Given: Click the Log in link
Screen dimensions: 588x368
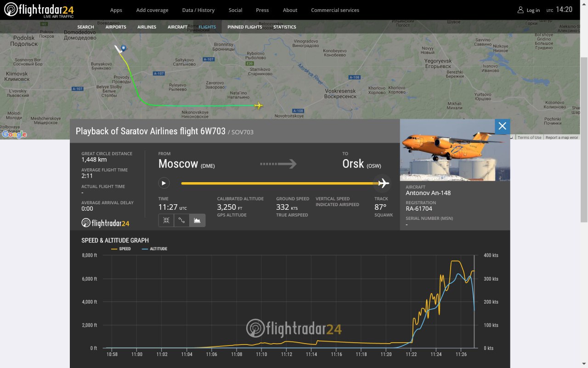Looking at the screenshot, I should click(x=533, y=11).
